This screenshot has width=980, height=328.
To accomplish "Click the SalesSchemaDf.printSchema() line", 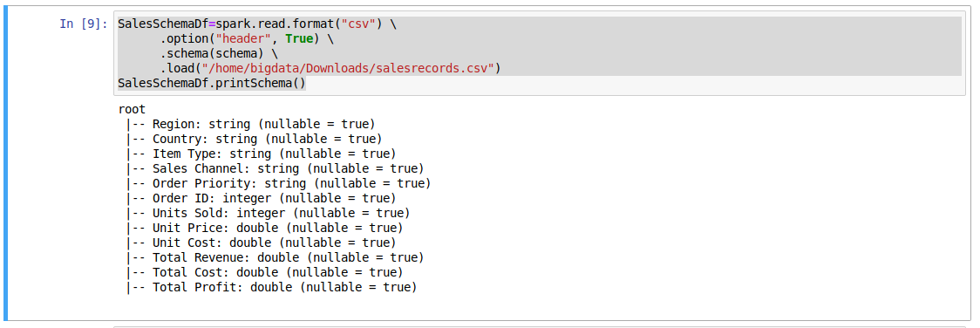I will point(212,83).
